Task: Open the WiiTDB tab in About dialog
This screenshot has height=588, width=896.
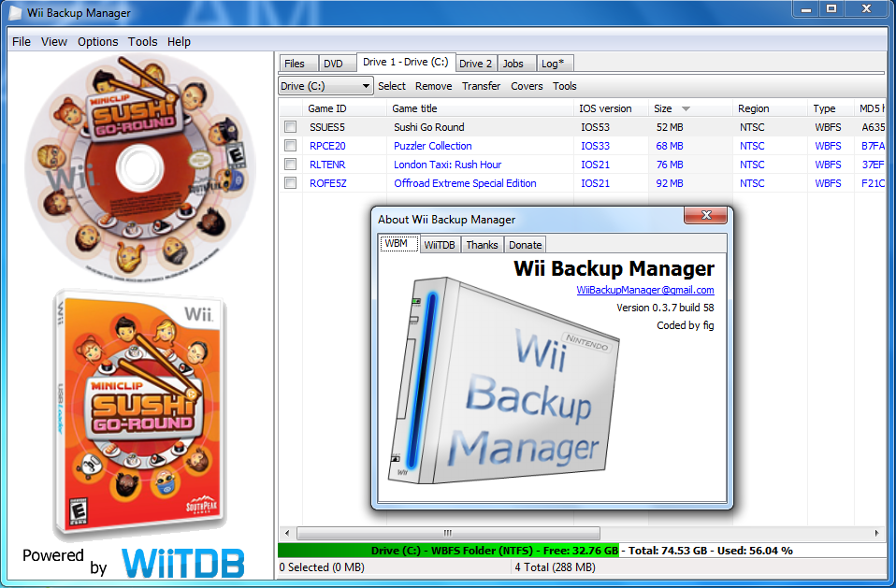Action: click(x=440, y=245)
